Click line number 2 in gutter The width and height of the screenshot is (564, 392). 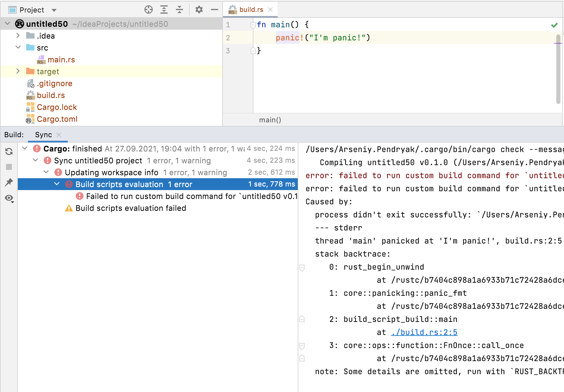click(x=228, y=38)
